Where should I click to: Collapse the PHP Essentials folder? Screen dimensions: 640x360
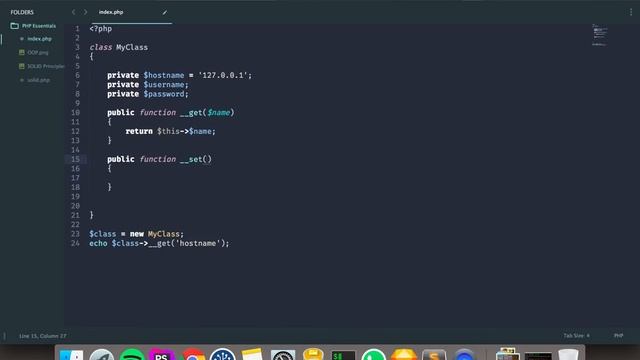(39, 26)
